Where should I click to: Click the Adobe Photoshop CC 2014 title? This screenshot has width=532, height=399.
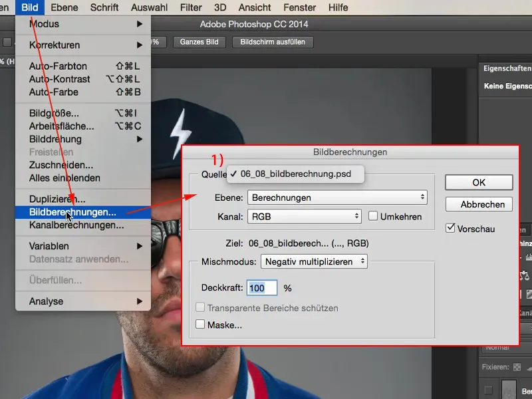point(254,25)
